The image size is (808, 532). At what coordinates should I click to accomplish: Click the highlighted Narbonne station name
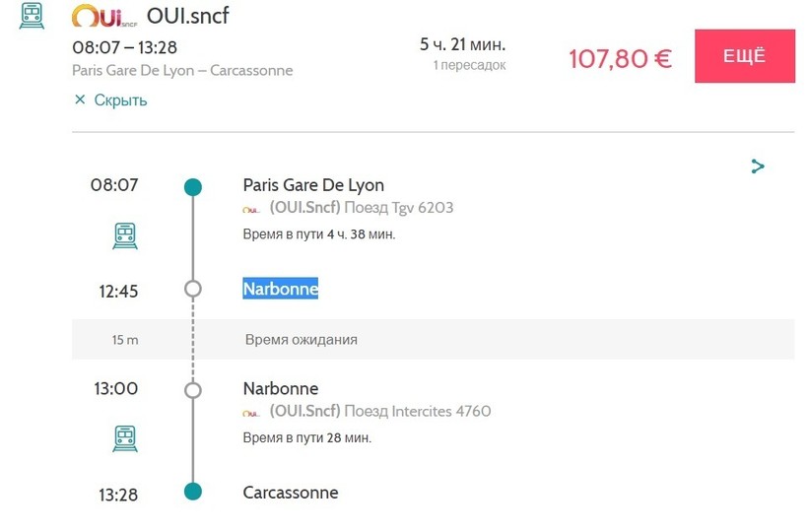point(280,289)
